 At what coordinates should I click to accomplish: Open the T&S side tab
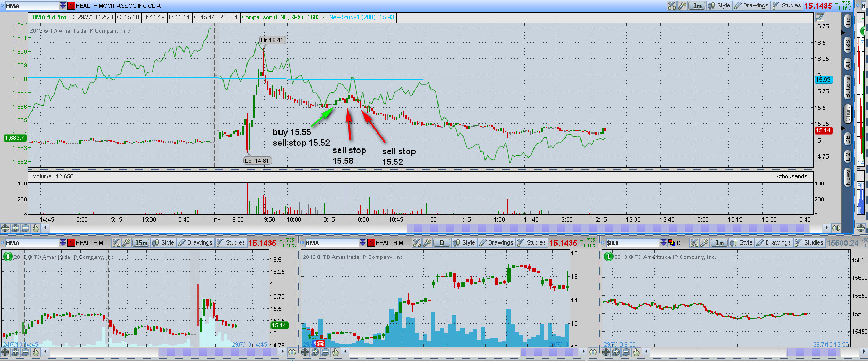pos(848,45)
